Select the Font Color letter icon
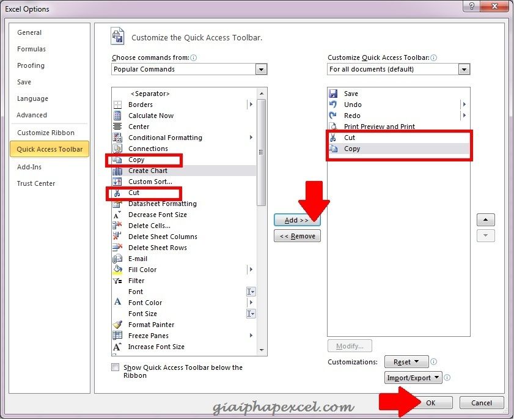This screenshot has height=420, width=514. click(x=117, y=302)
